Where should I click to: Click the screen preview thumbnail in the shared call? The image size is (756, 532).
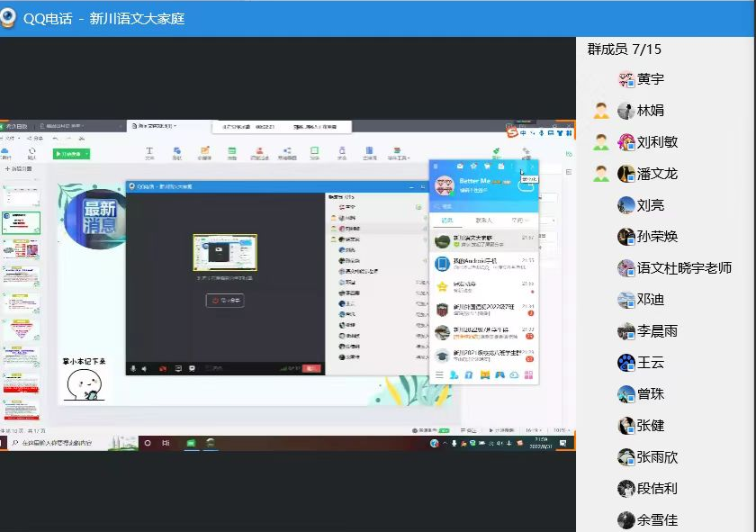[225, 252]
